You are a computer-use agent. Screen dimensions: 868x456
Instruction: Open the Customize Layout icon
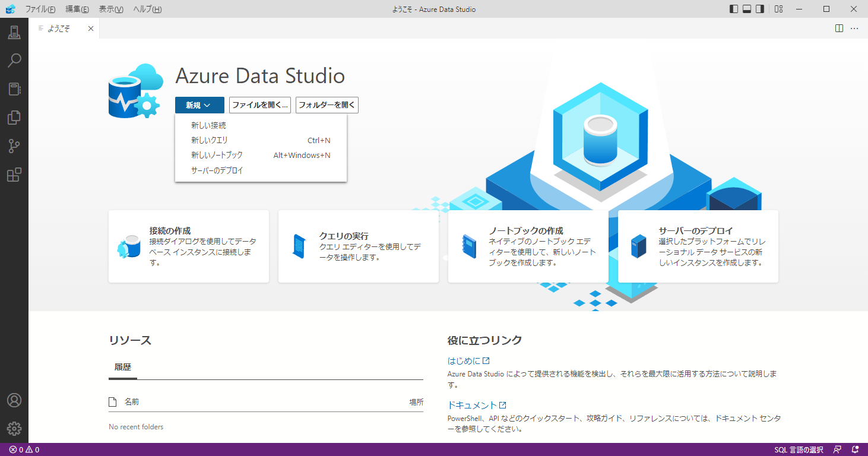tap(779, 9)
